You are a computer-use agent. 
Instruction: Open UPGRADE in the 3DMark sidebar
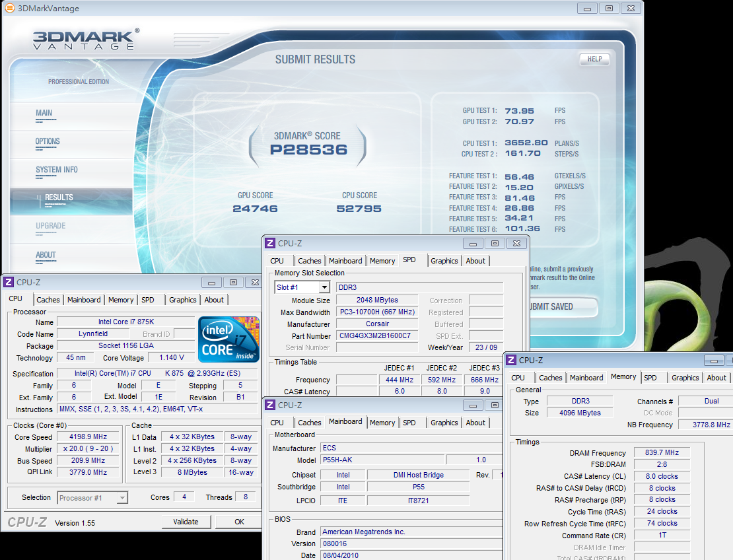(x=50, y=226)
